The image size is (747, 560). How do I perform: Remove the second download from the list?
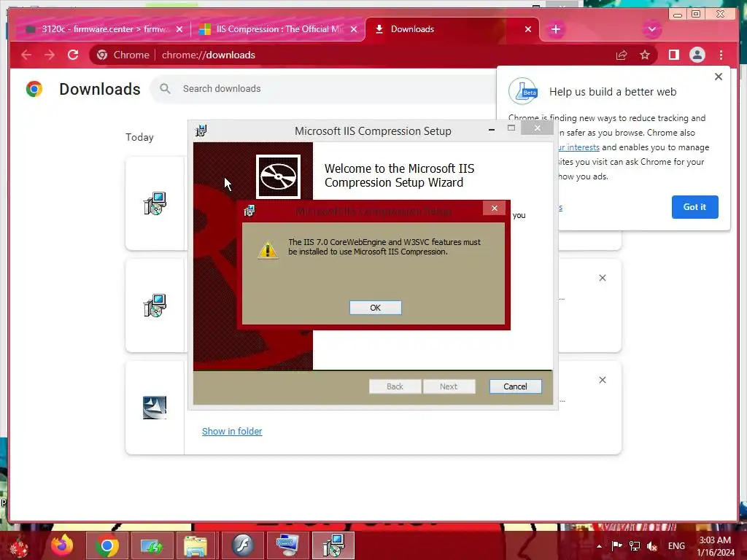click(x=602, y=278)
